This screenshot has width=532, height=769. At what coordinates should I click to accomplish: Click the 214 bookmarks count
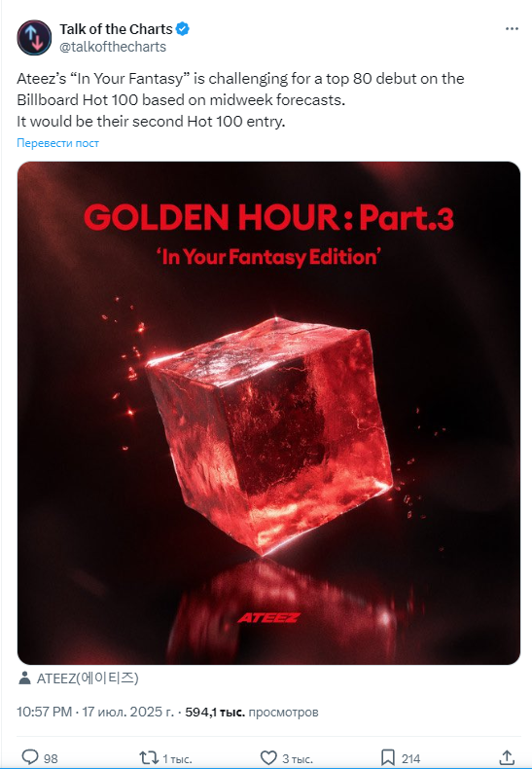pos(411,758)
